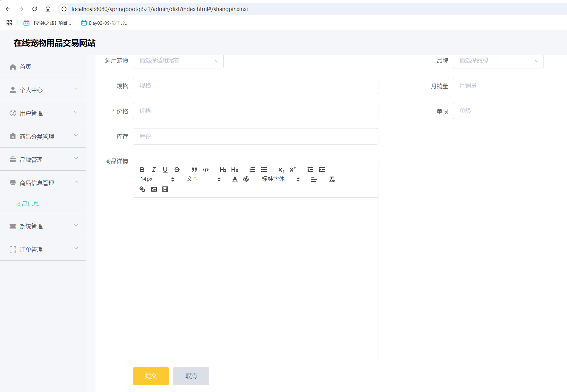Insert a code block in editor
This screenshot has width=567, height=392.
(206, 170)
